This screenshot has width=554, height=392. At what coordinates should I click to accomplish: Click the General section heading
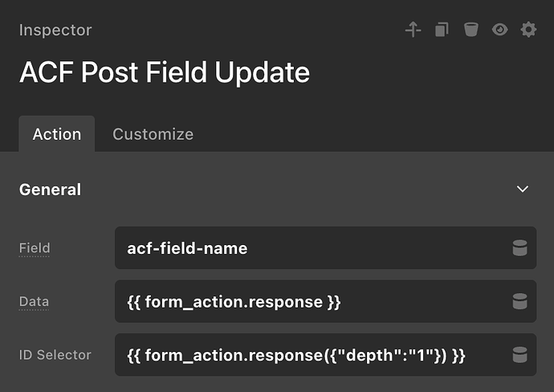point(50,190)
